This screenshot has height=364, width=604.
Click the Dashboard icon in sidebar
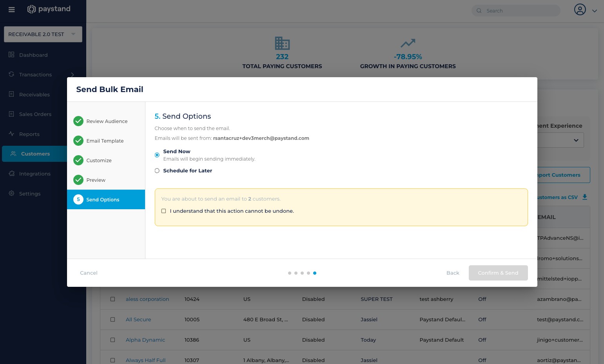(11, 54)
